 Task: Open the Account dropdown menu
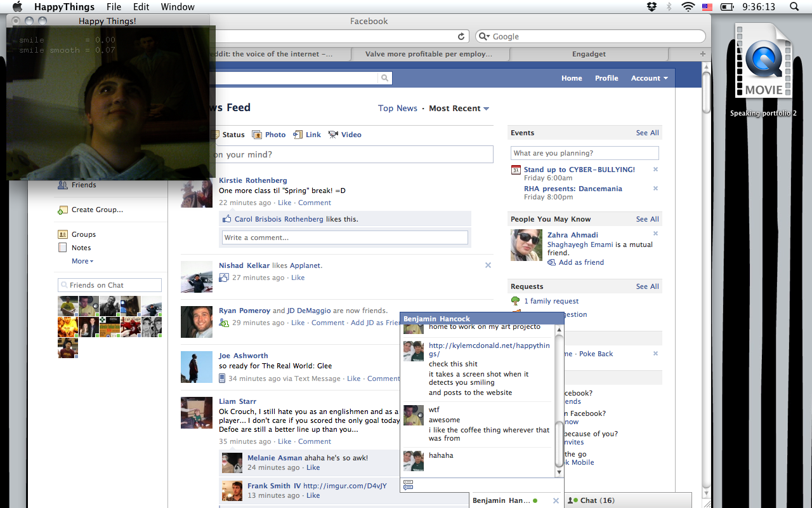tap(649, 78)
